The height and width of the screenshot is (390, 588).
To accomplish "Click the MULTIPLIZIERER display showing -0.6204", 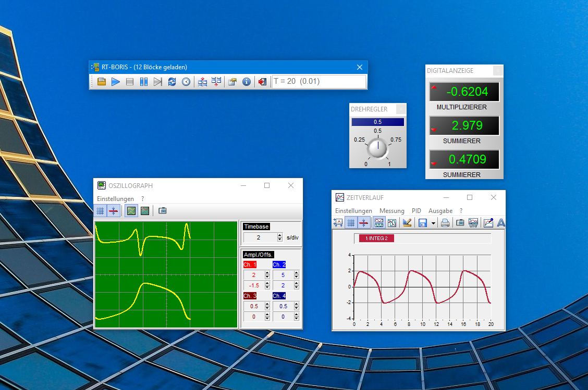I will pyautogui.click(x=464, y=92).
